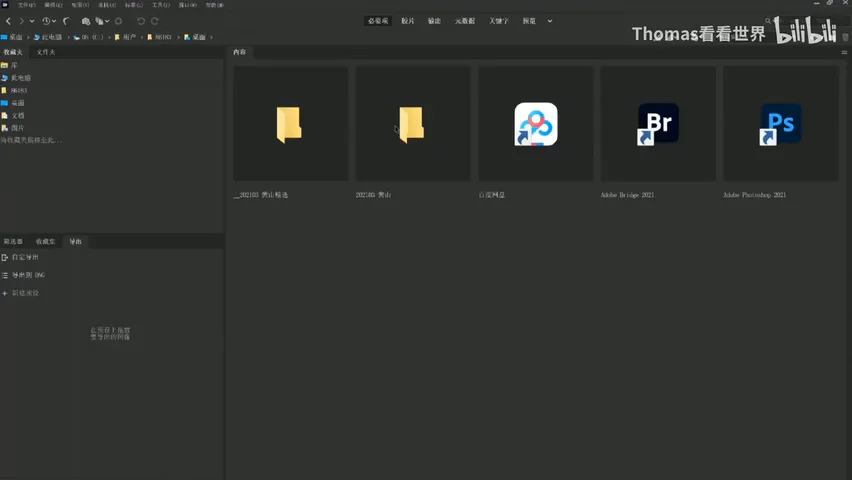The image size is (852, 480).
Task: Open 86183 folder in Favorites list
Action: click(x=14, y=90)
